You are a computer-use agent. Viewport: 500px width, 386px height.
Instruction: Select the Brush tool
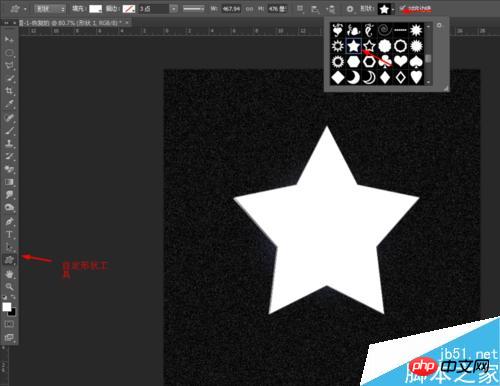tap(9, 130)
